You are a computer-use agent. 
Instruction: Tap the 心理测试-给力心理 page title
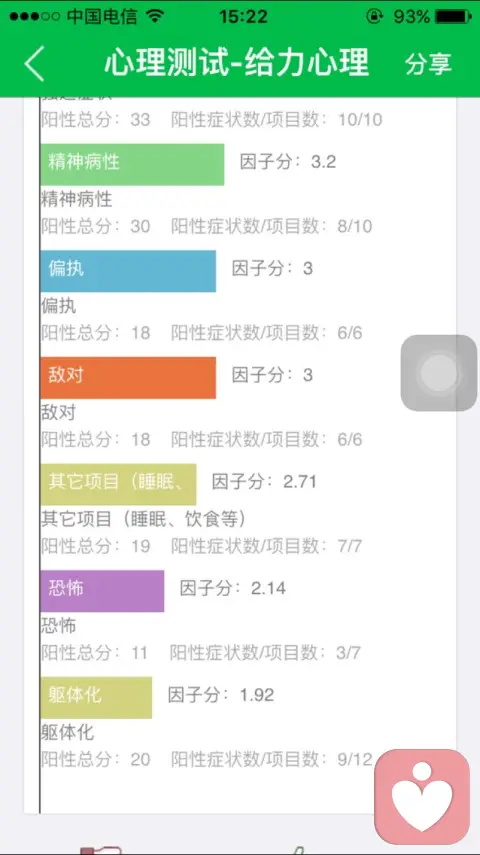point(237,63)
